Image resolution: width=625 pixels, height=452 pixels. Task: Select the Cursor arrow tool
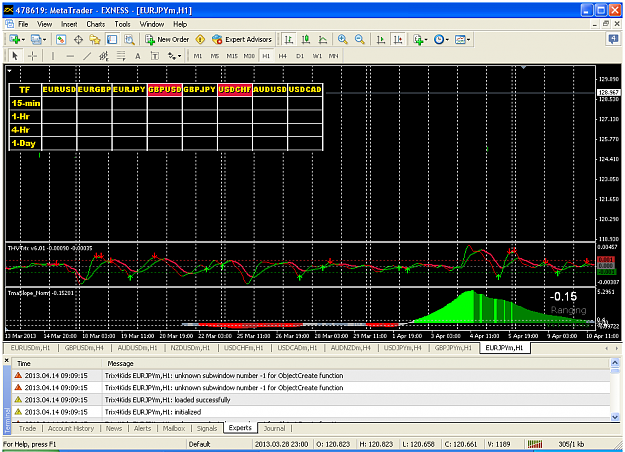point(15,56)
